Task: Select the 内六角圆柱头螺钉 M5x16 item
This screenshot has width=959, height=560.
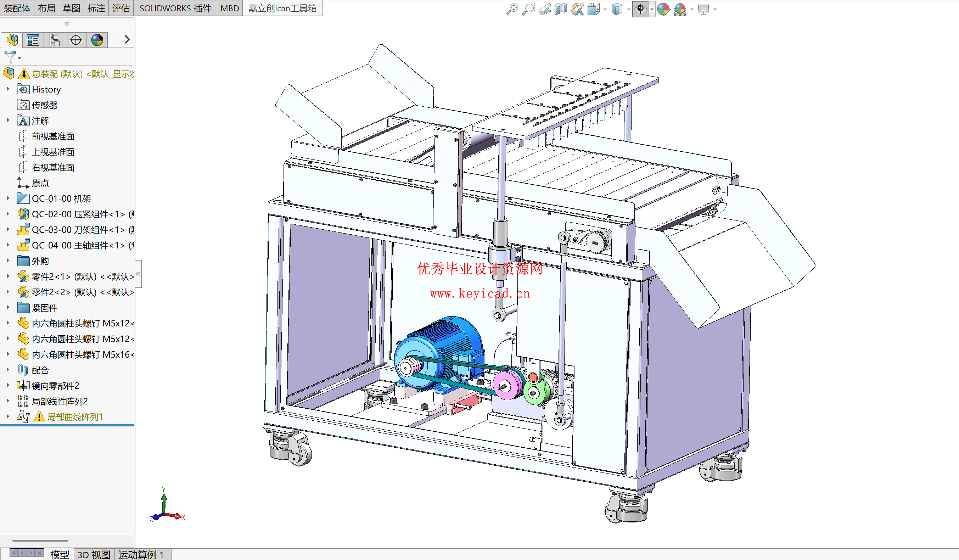Action: [75, 354]
